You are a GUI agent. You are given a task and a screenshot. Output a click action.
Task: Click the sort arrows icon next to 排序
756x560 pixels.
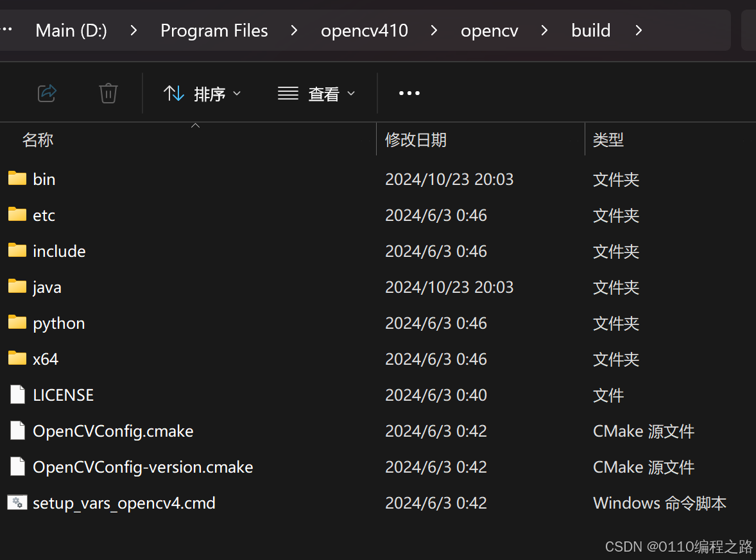(174, 93)
